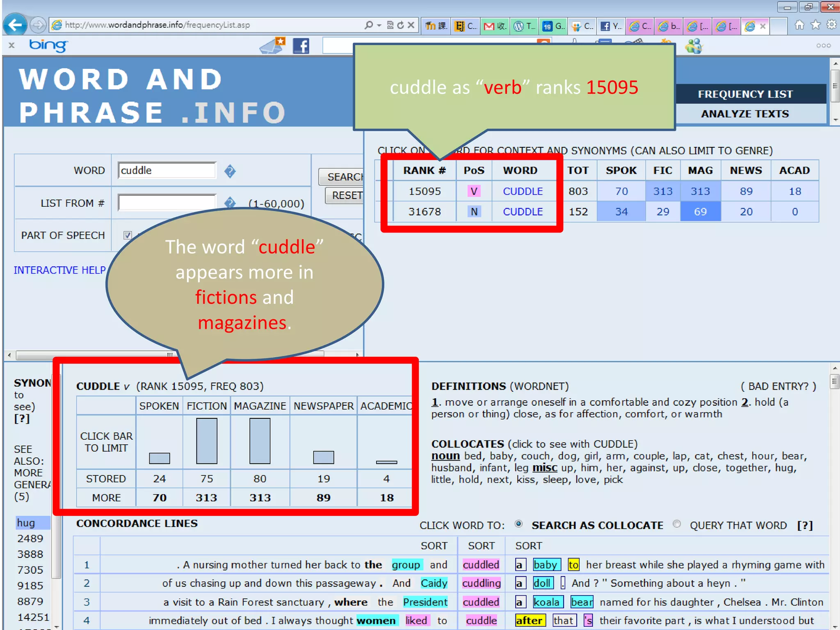Toggle the Part of Speech checkbox
The height and width of the screenshot is (630, 840).
pyautogui.click(x=128, y=235)
